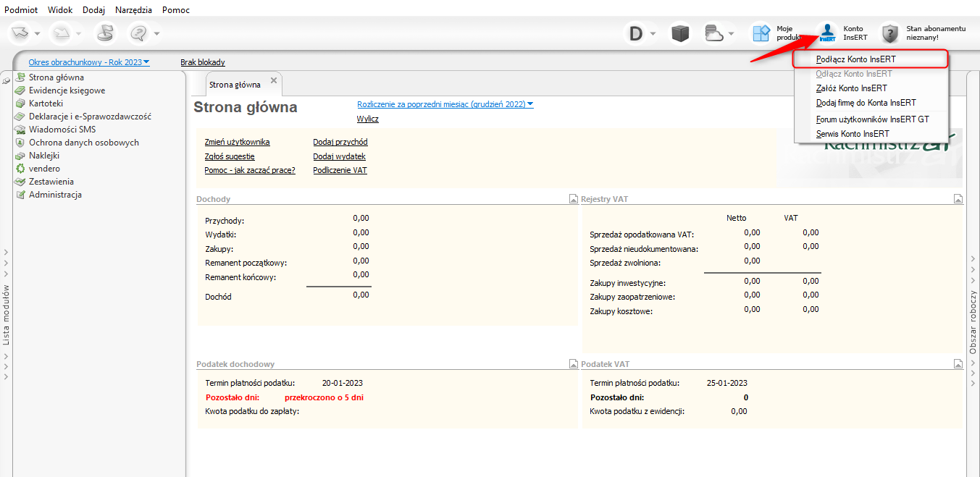Open Kartoteki module
This screenshot has width=980, height=477.
46,104
